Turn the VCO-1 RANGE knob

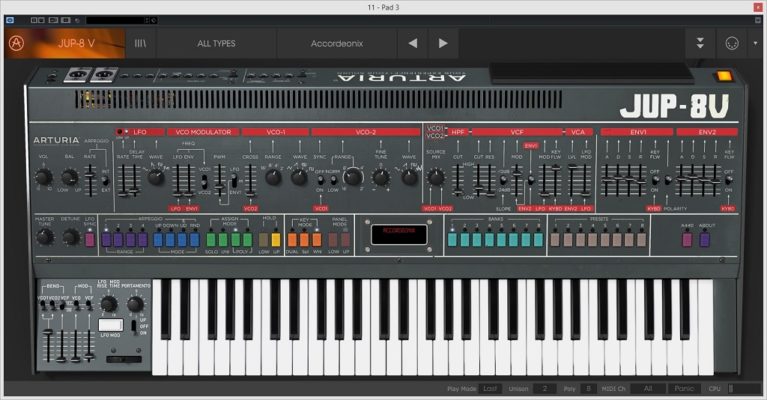point(273,177)
